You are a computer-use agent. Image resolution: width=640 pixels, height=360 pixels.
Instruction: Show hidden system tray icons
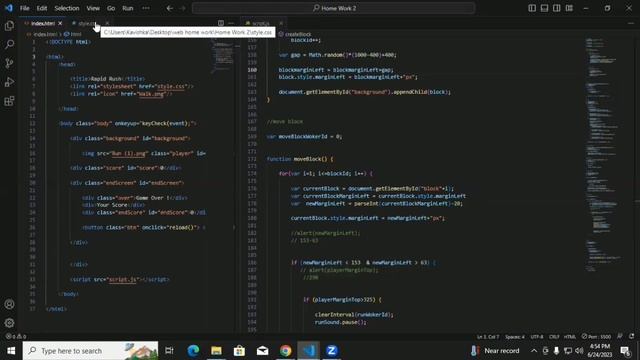534,351
